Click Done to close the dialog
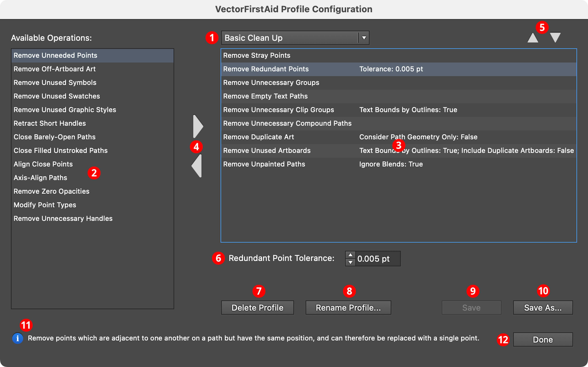588x367 pixels. pyautogui.click(x=543, y=339)
